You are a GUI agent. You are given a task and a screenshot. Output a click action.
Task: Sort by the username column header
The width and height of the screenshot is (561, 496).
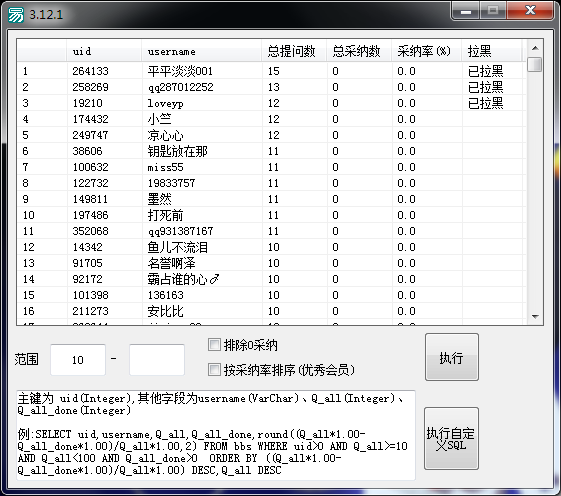[201, 51]
